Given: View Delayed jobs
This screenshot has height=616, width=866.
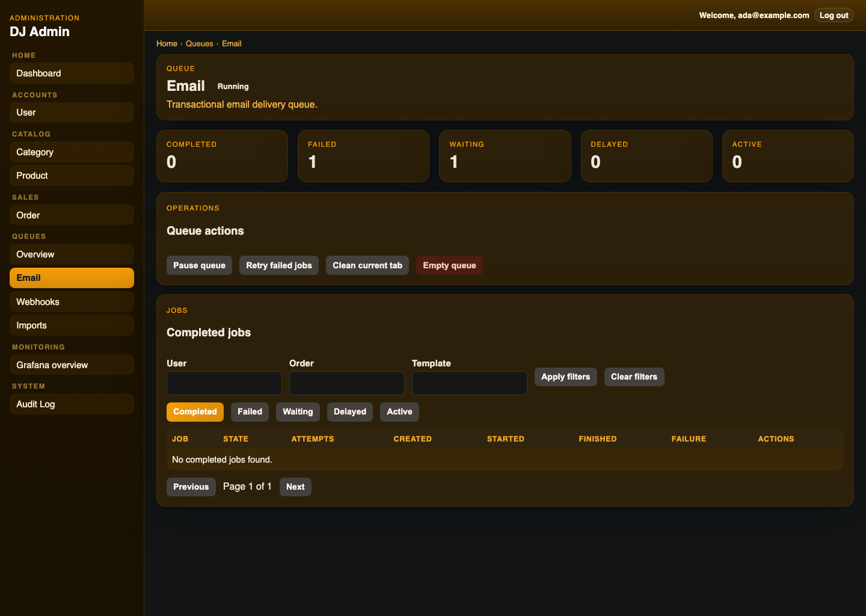Looking at the screenshot, I should click(x=349, y=411).
